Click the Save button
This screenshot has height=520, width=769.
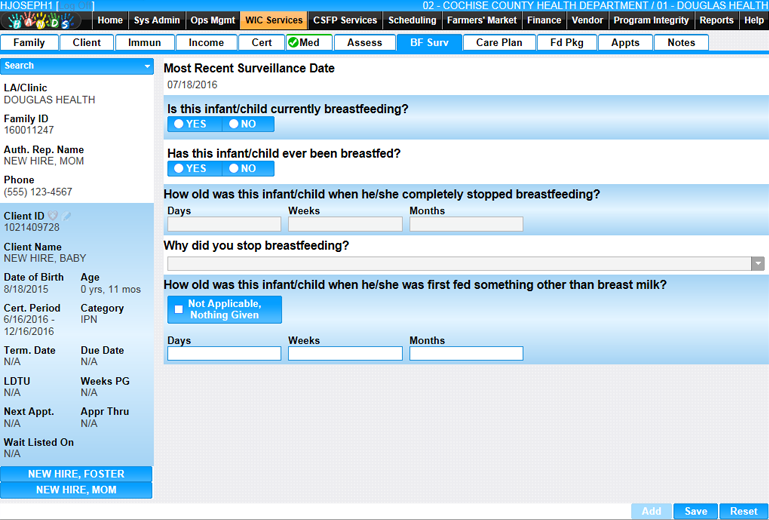[695, 511]
